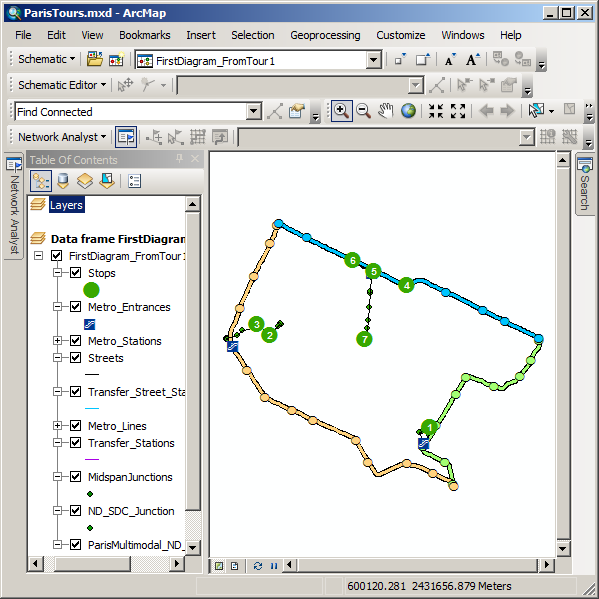The width and height of the screenshot is (599, 599).
Task: Click the List By Drawing Order icon
Action: coord(41,181)
